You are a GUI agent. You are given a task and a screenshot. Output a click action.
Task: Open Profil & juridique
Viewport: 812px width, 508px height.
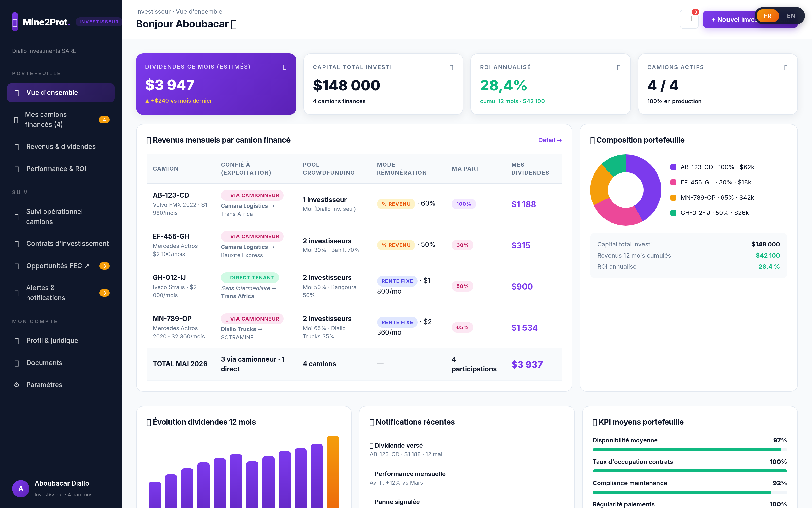point(61,340)
